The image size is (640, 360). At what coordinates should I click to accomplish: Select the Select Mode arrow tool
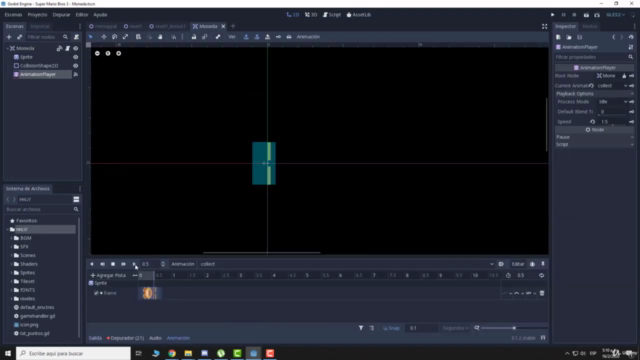point(91,37)
